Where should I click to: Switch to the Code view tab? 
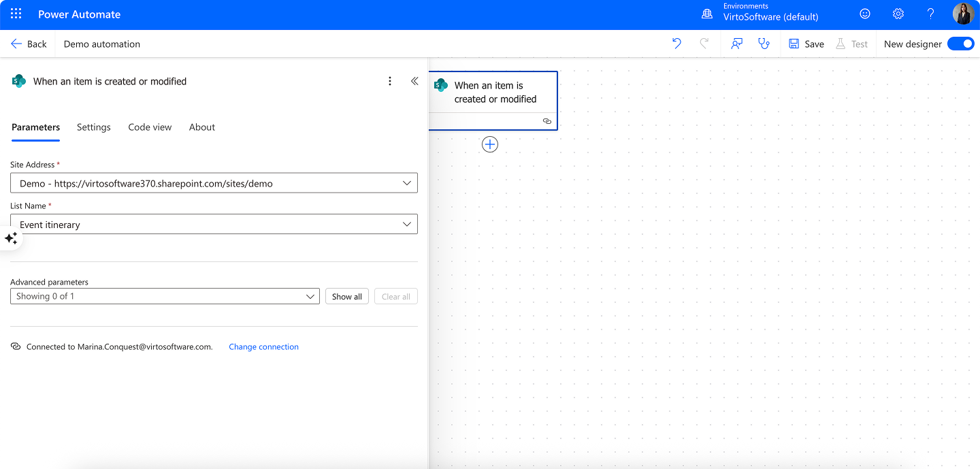click(x=150, y=127)
